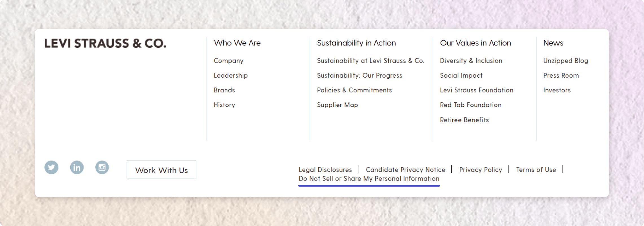
Task: Go to the News section heading
Action: (x=553, y=43)
